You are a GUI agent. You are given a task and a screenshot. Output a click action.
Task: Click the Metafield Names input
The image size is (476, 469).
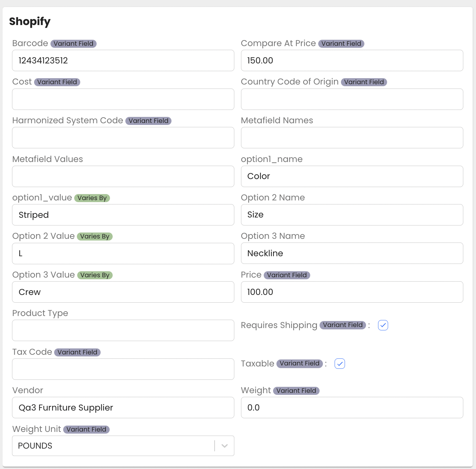(x=352, y=138)
